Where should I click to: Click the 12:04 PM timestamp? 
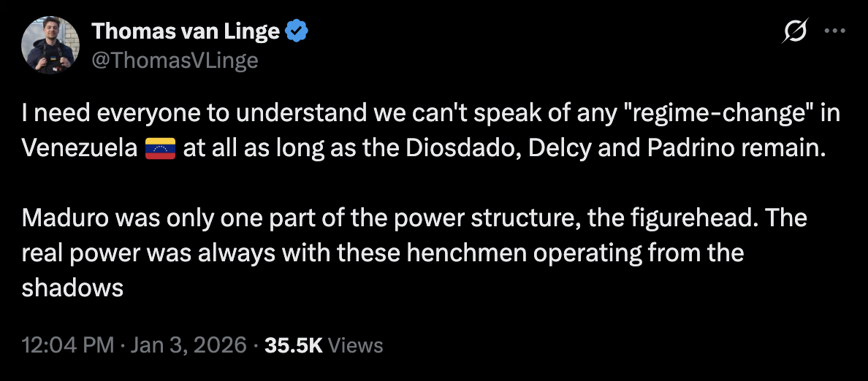click(x=67, y=345)
